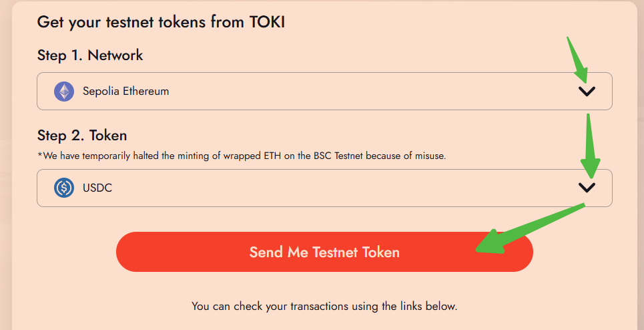This screenshot has width=644, height=330.
Task: Click green arrow pointing at token chevron
Action: point(590,146)
